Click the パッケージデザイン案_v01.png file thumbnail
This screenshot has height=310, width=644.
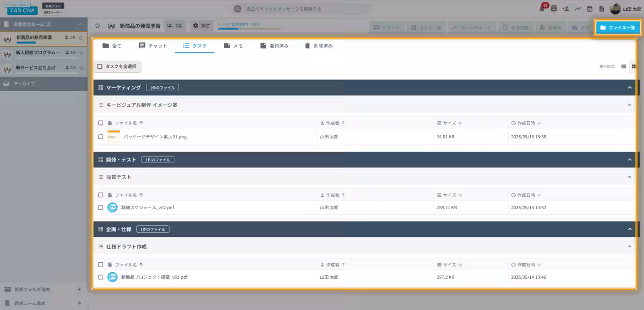click(113, 137)
